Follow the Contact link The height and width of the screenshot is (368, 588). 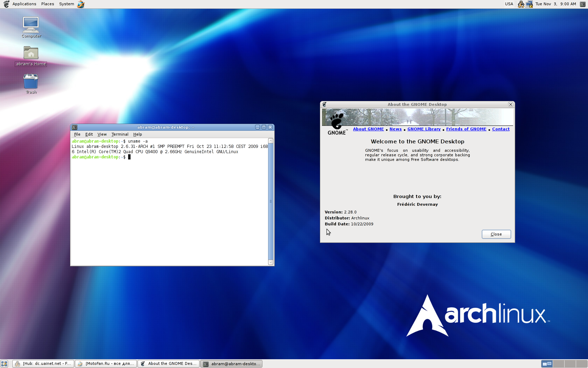501,129
